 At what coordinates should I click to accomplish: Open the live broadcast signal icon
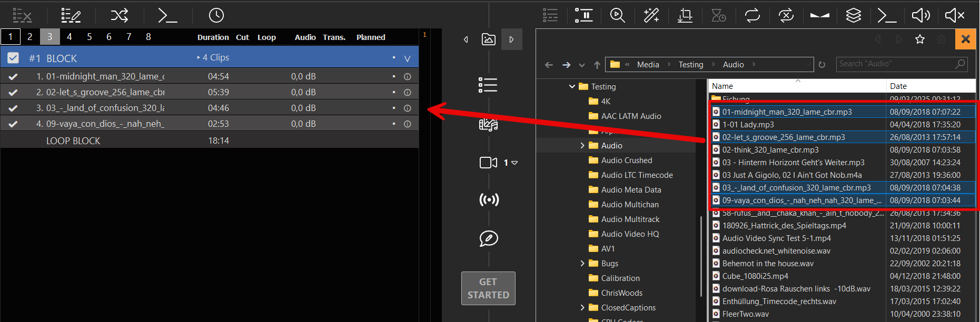point(489,200)
